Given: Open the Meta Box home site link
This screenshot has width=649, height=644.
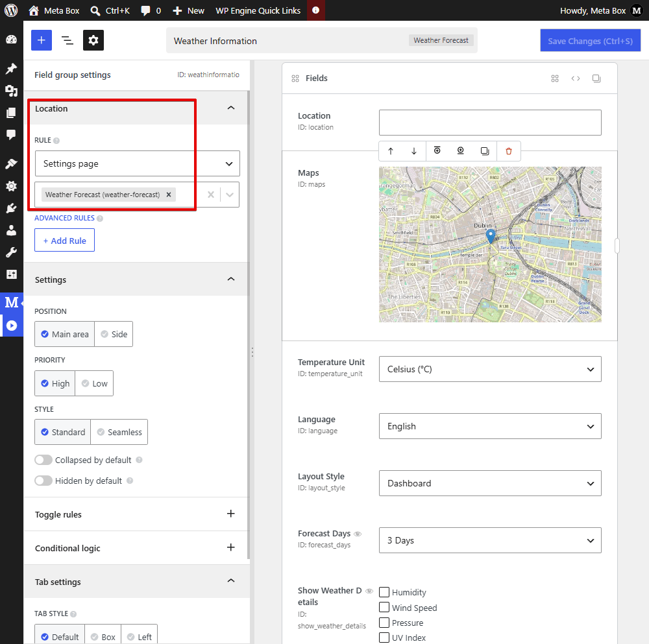Looking at the screenshot, I should tap(54, 10).
